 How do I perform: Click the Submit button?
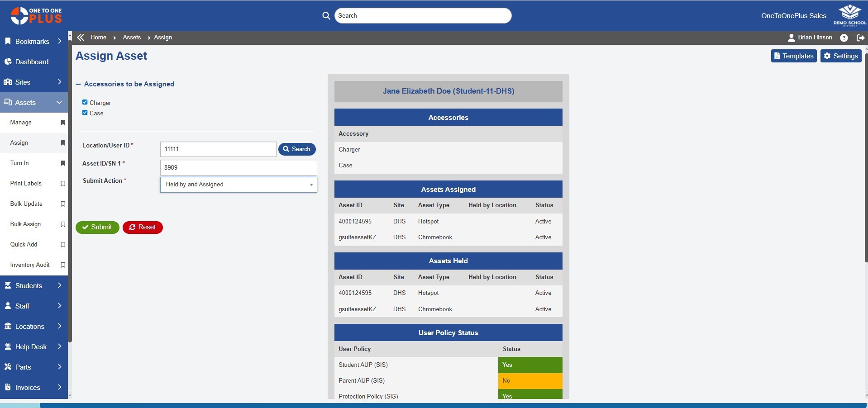click(x=97, y=227)
